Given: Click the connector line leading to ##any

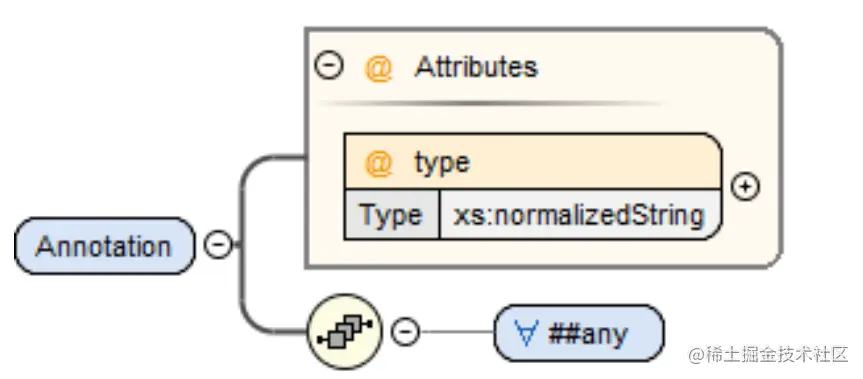Looking at the screenshot, I should coord(457,332).
